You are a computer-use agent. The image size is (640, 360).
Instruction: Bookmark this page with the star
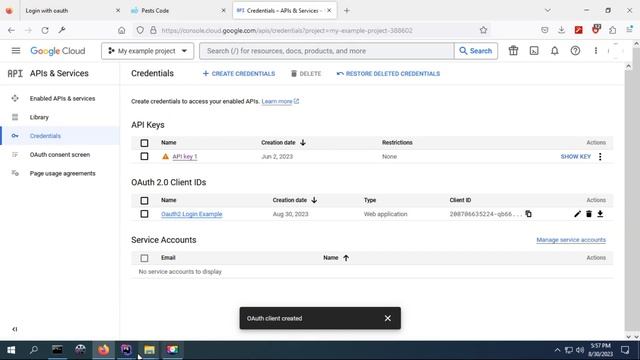pyautogui.click(x=483, y=30)
